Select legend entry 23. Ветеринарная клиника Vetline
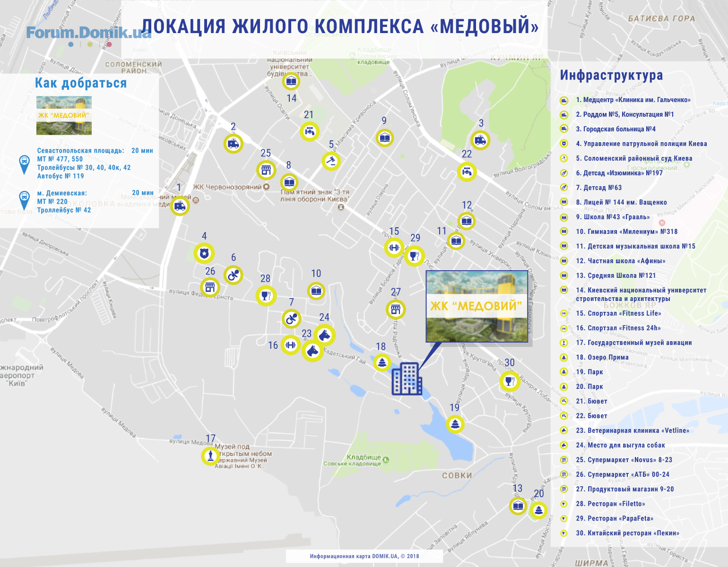The width and height of the screenshot is (728, 567). [x=633, y=430]
